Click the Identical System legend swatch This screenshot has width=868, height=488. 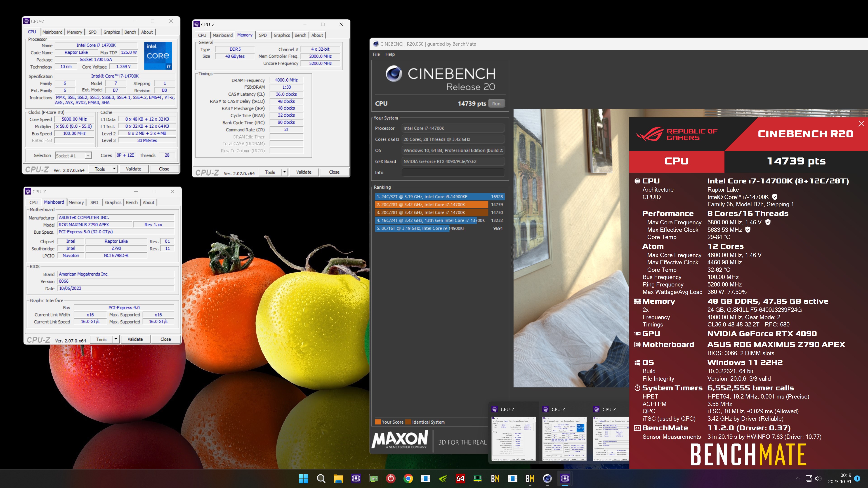[408, 422]
